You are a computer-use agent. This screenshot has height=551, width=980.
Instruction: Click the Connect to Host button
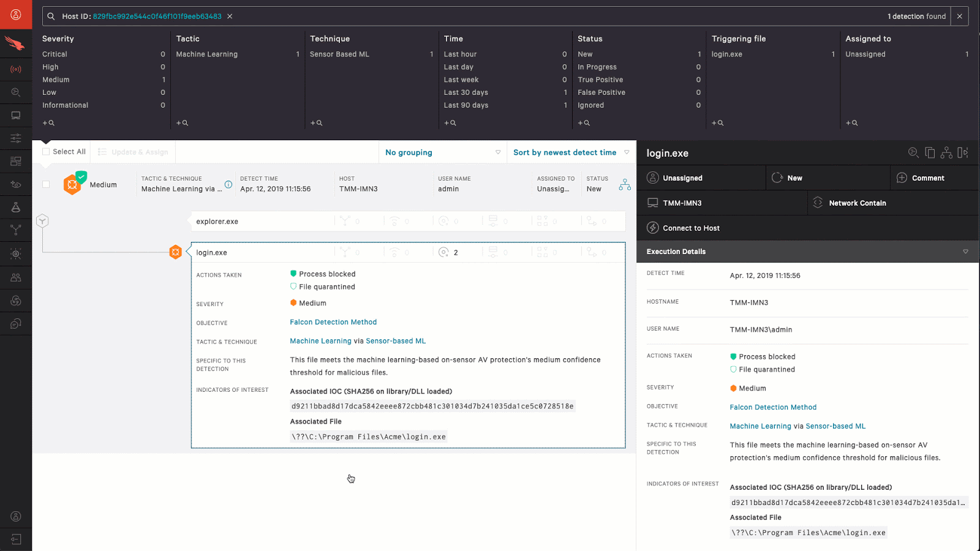[691, 228]
